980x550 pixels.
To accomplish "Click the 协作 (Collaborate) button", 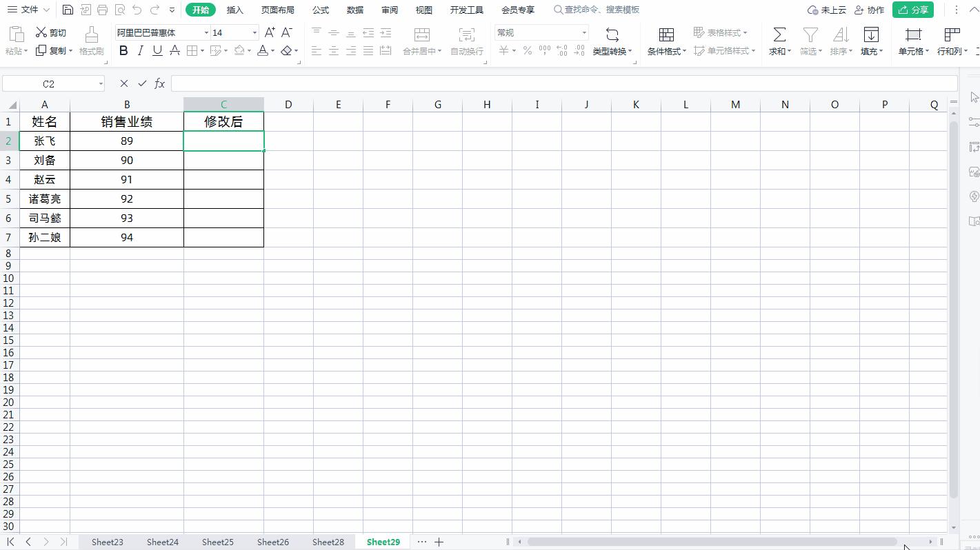I will tap(869, 10).
